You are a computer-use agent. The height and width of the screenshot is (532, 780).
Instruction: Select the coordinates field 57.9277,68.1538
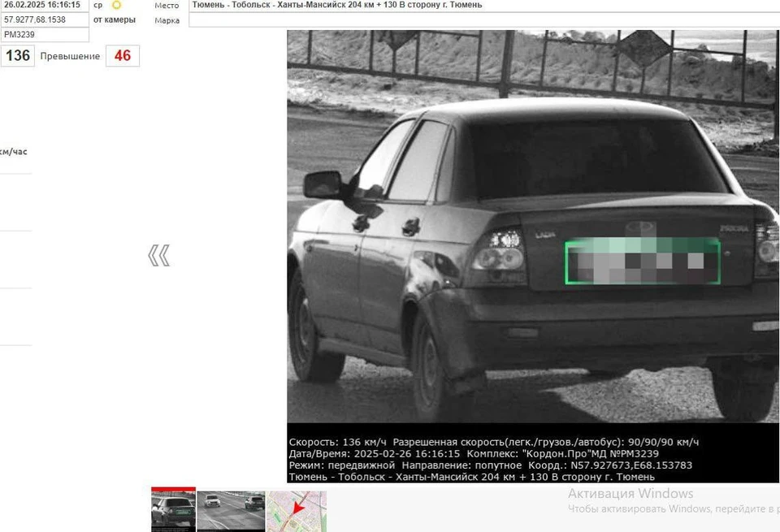44,19
